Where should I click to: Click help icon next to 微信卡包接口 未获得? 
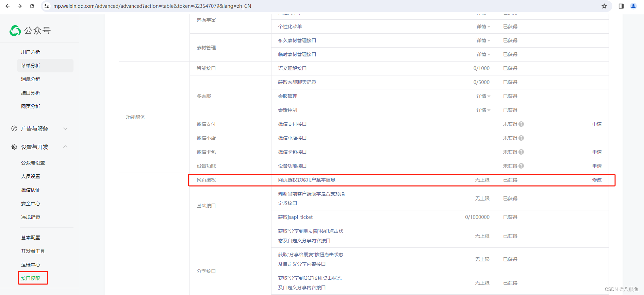pos(521,152)
